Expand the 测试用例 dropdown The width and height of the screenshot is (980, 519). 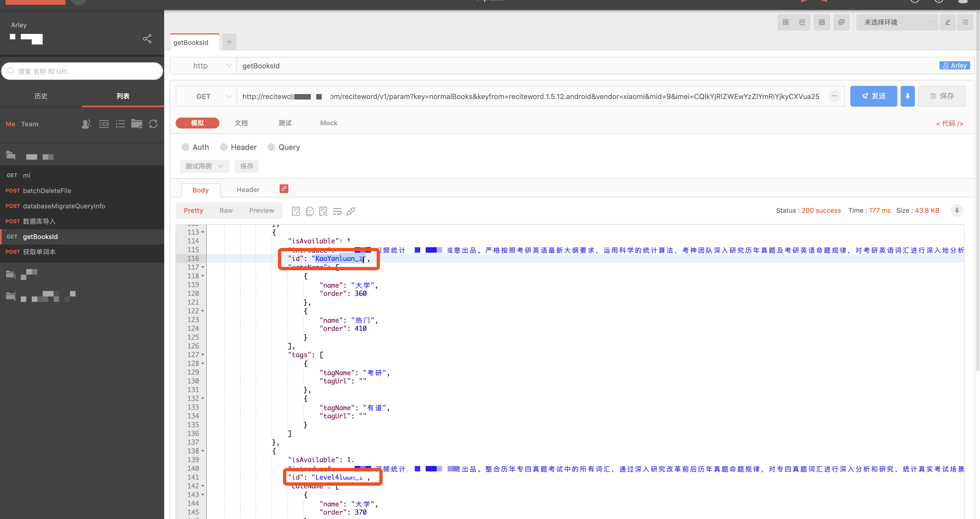coord(204,166)
